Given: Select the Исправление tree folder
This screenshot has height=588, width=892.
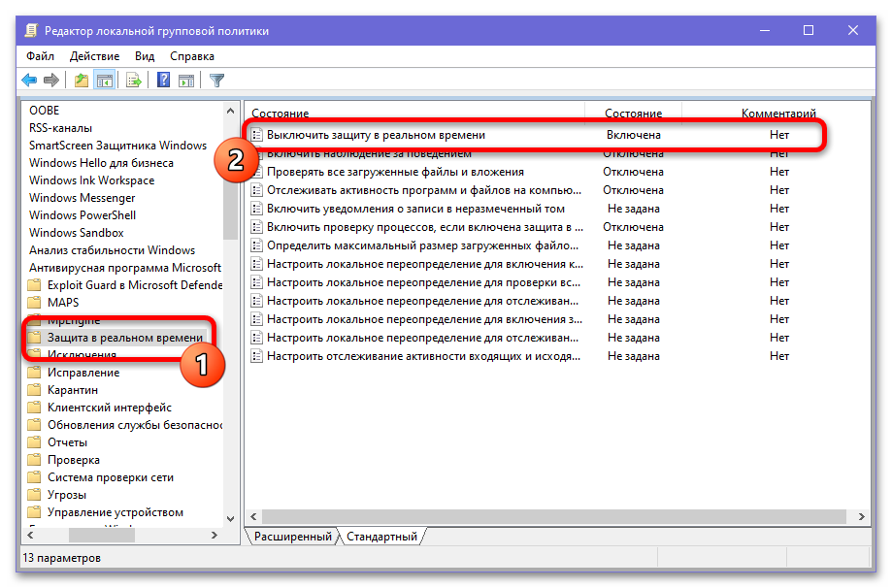Looking at the screenshot, I should [x=83, y=373].
